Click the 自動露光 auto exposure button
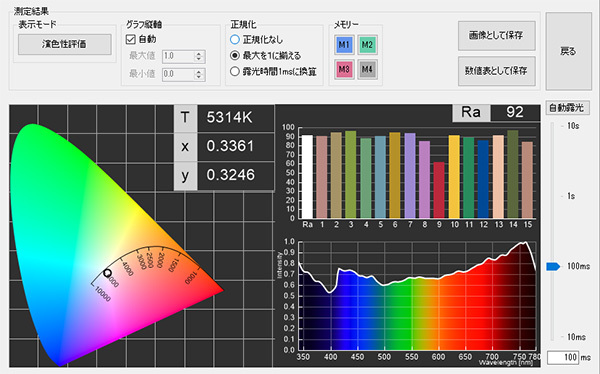600x374 pixels. click(567, 108)
